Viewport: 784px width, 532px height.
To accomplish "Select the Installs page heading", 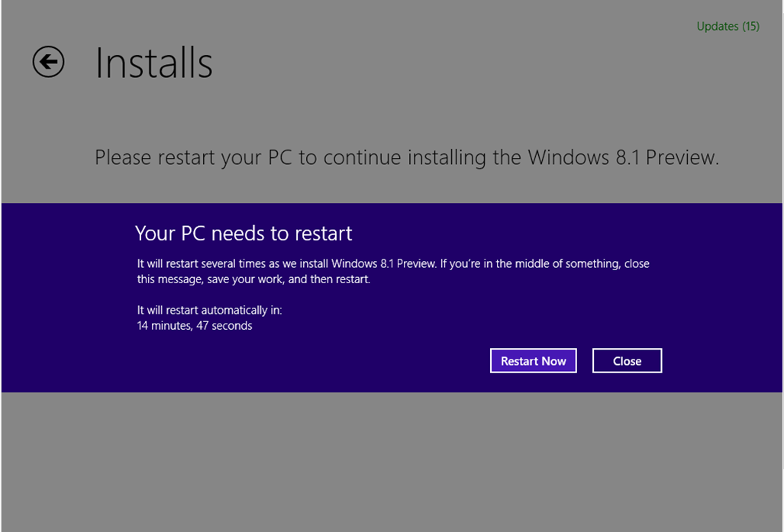I will point(153,63).
